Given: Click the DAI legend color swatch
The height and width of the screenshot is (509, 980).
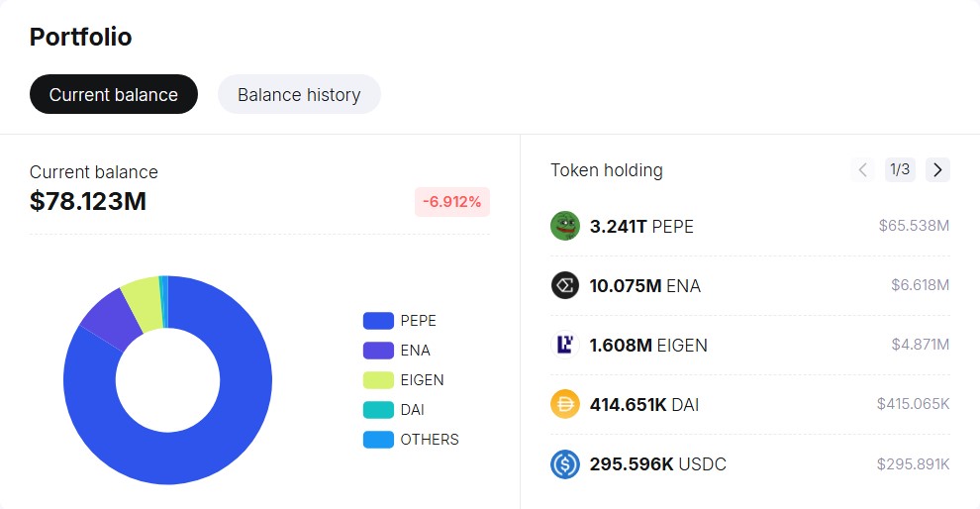Looking at the screenshot, I should 378,410.
